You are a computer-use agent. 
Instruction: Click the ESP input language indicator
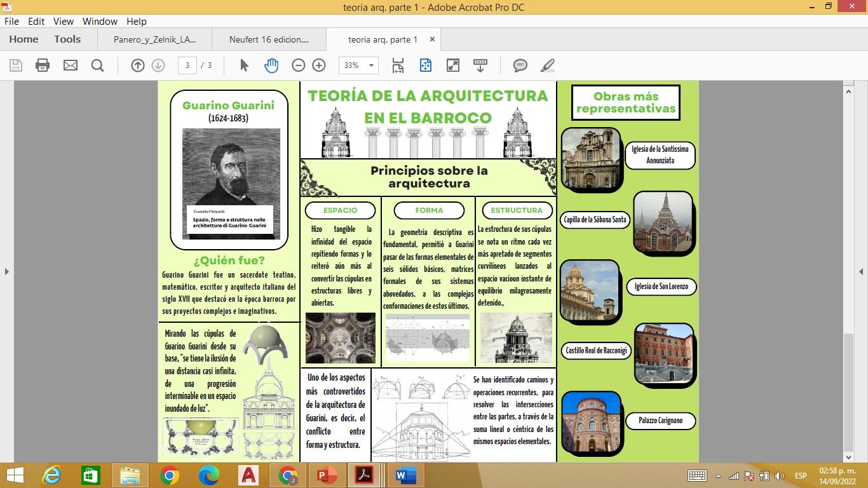click(x=800, y=476)
